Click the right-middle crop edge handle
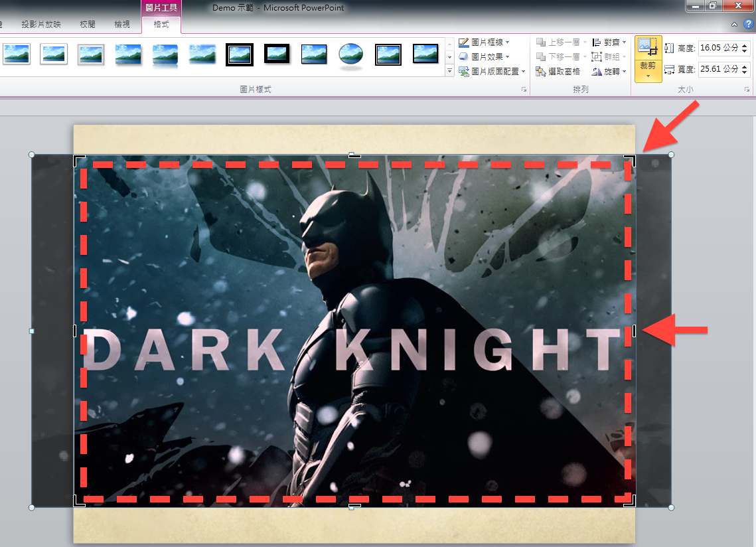The height and width of the screenshot is (547, 756). (x=634, y=331)
